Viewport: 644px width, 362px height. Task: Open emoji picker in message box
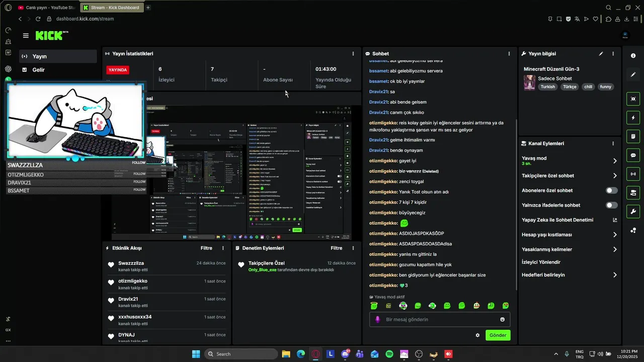[x=502, y=319]
